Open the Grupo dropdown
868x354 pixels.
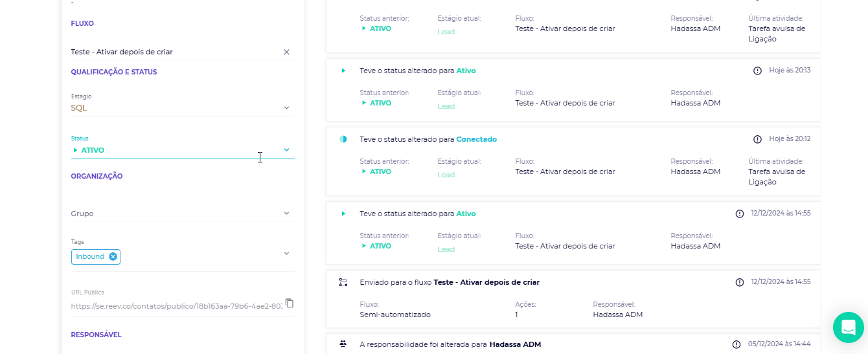coord(183,214)
